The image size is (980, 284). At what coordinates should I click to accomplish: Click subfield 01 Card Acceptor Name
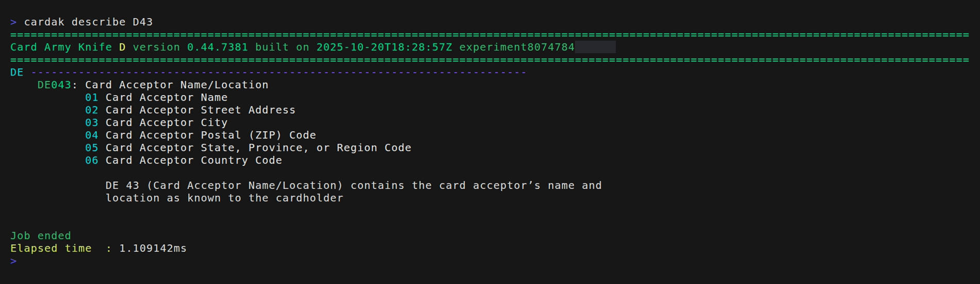tap(156, 98)
